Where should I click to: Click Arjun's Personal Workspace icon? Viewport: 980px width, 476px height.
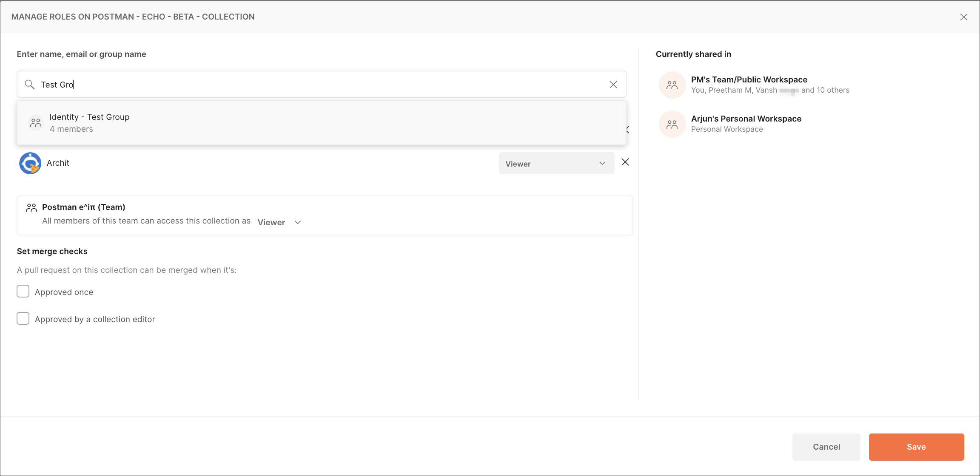coord(672,124)
